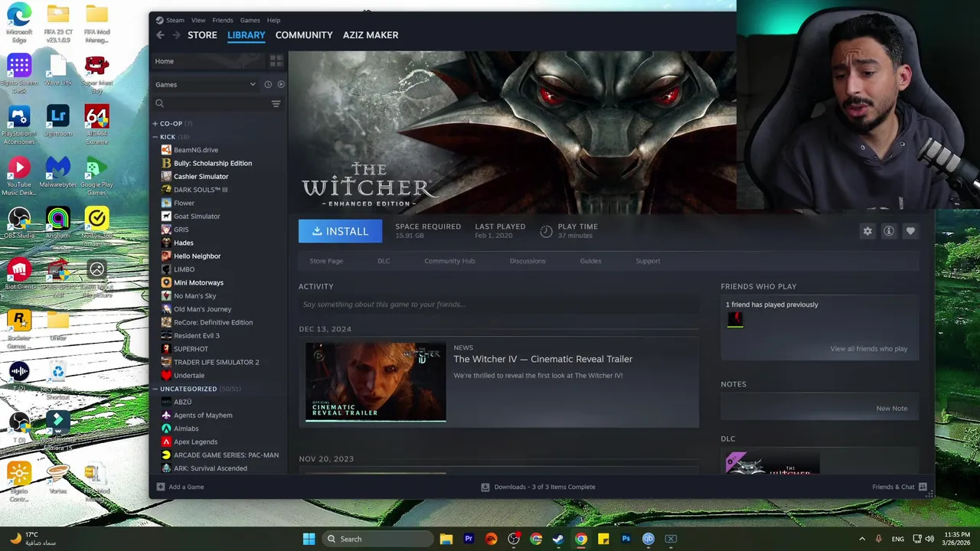Select Cashier Simulator in list
Screen dimensions: 980x551
tap(201, 177)
